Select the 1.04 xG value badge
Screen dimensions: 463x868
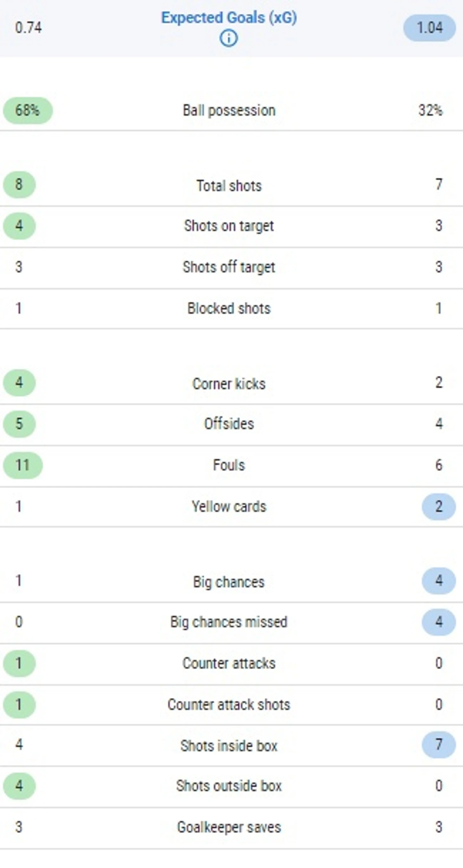[x=430, y=28]
